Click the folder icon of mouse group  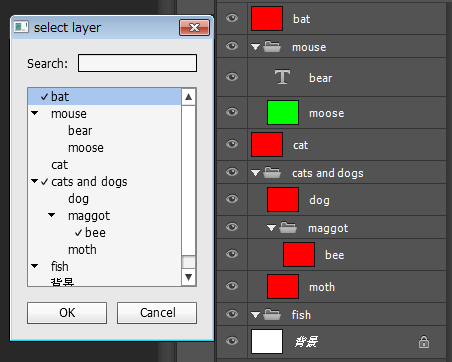272,47
